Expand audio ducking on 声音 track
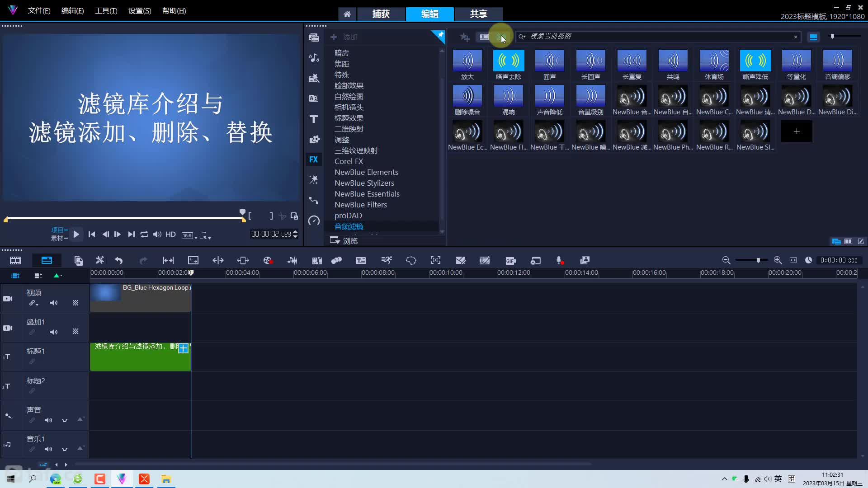The width and height of the screenshot is (868, 488). pos(65,421)
